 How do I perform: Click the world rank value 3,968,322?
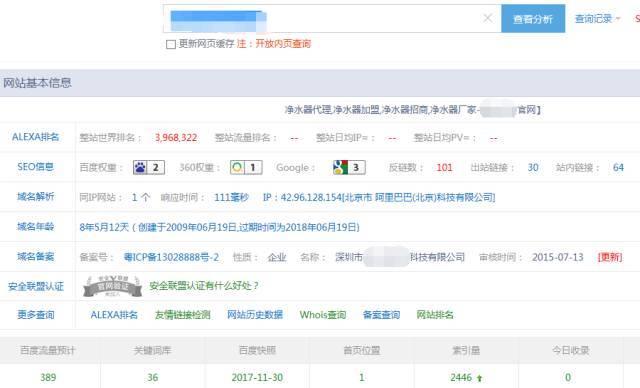[x=176, y=138]
